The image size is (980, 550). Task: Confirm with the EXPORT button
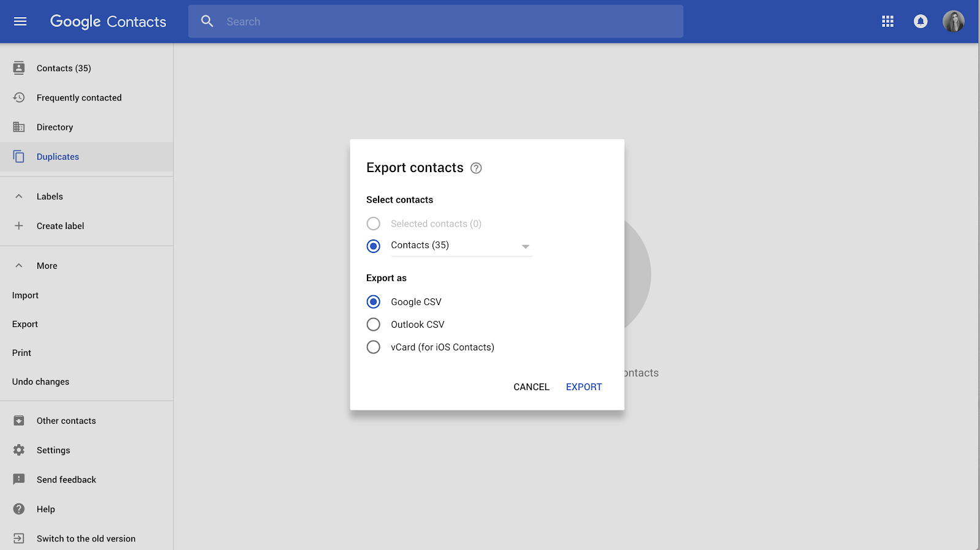click(584, 387)
